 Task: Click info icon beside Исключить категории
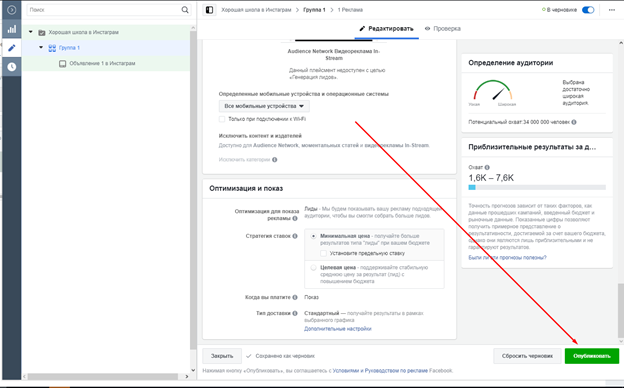[x=275, y=160]
